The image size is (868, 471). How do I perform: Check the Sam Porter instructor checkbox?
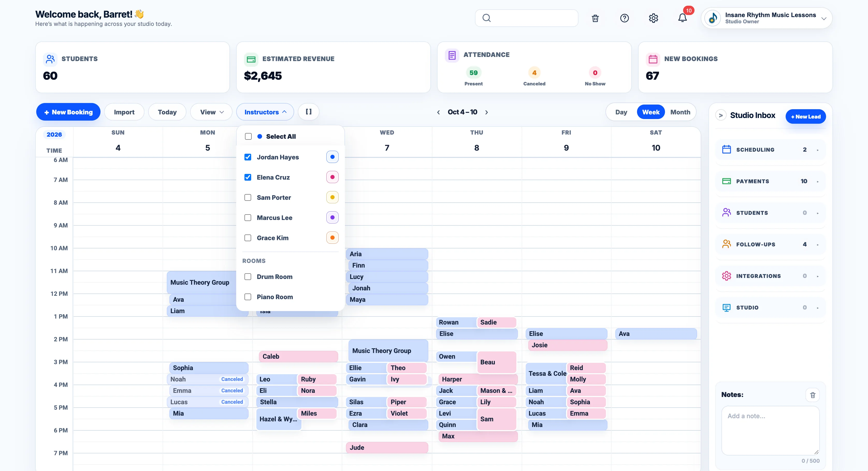click(248, 197)
